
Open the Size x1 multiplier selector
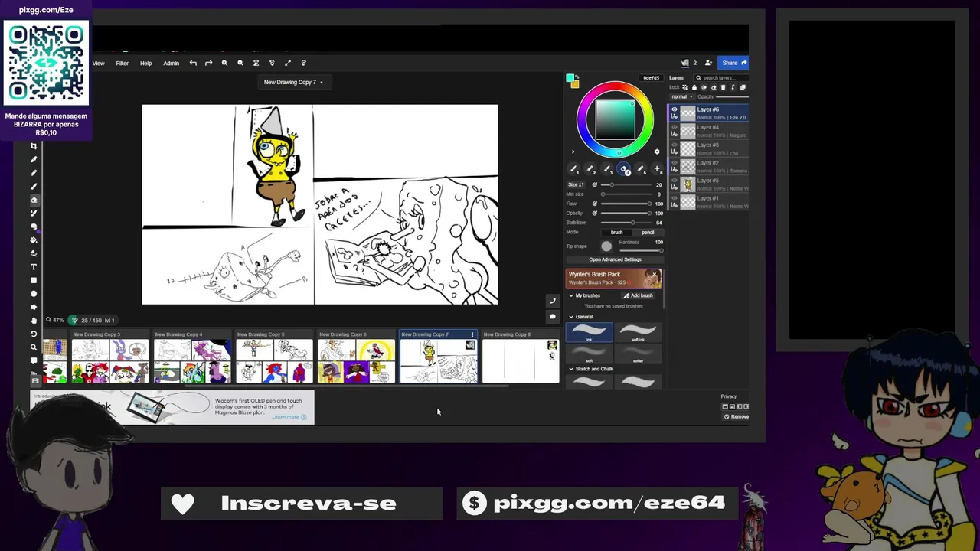(576, 184)
